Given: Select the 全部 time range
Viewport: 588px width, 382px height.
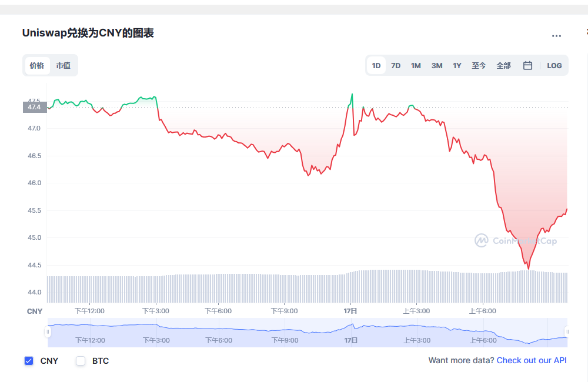Looking at the screenshot, I should 504,66.
